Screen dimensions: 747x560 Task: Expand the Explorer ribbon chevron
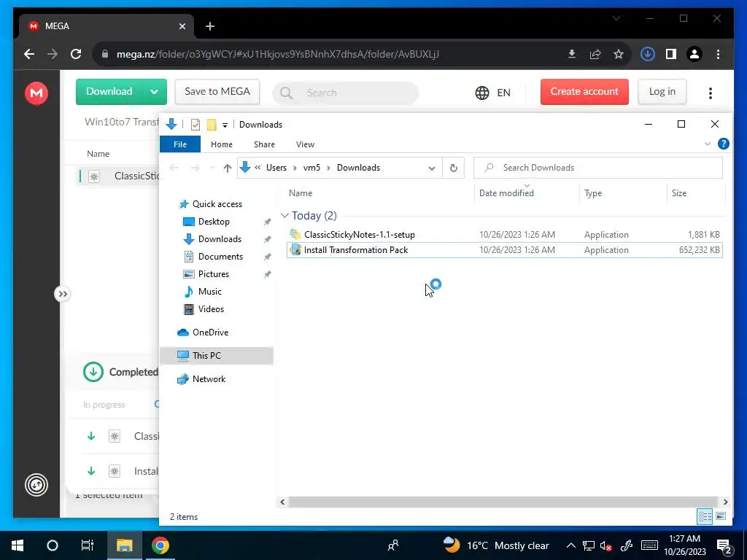(x=708, y=144)
